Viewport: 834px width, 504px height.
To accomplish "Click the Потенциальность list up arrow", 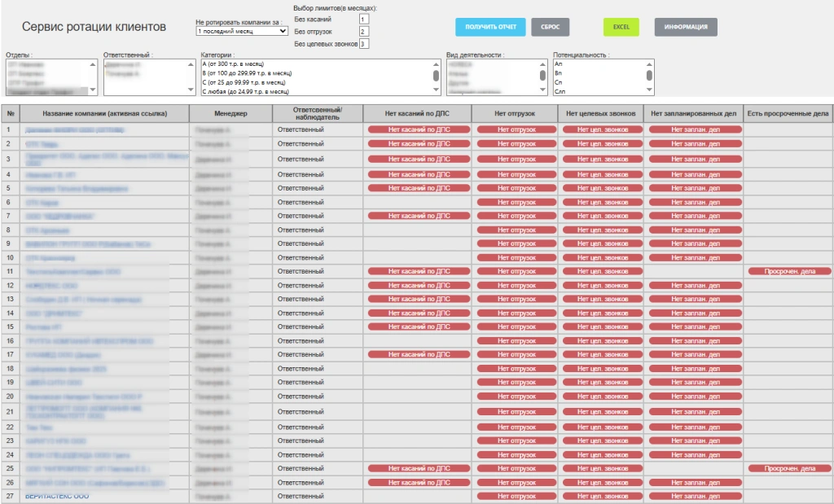I will tap(649, 64).
